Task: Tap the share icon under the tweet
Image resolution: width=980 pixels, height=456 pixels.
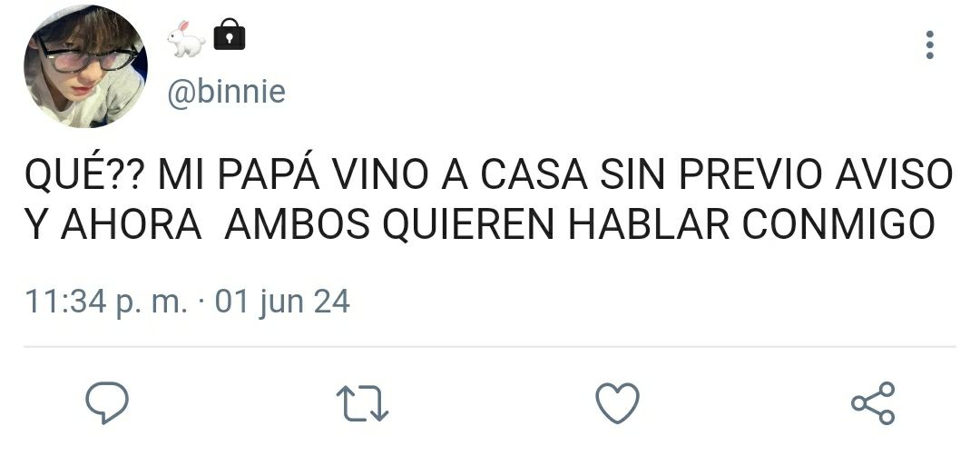Action: pos(873,402)
